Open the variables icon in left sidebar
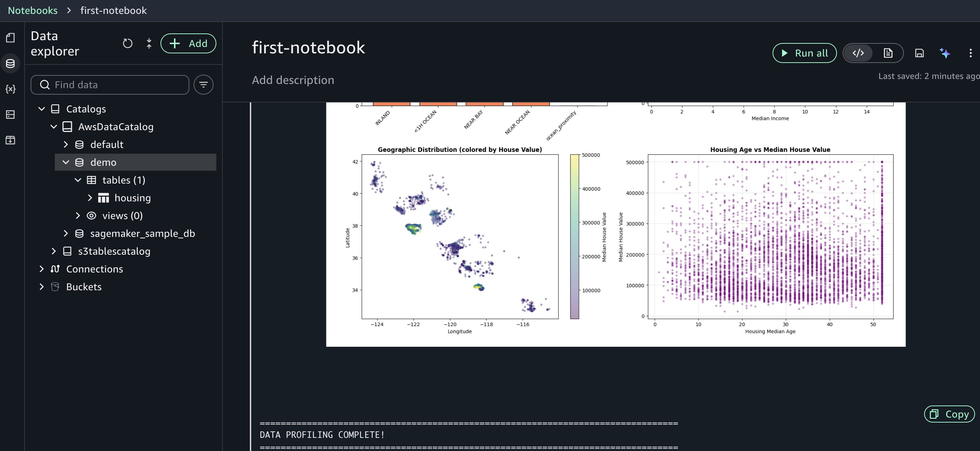Image resolution: width=980 pixels, height=451 pixels. click(10, 89)
